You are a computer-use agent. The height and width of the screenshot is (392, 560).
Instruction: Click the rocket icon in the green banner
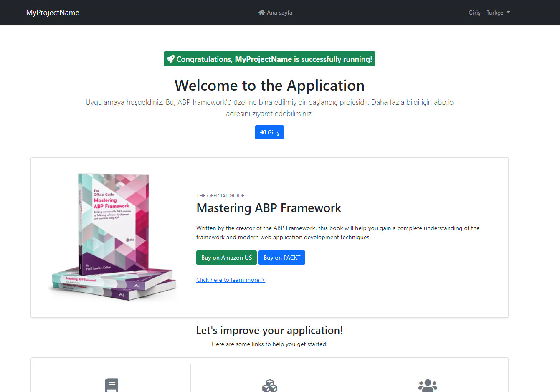pyautogui.click(x=171, y=59)
